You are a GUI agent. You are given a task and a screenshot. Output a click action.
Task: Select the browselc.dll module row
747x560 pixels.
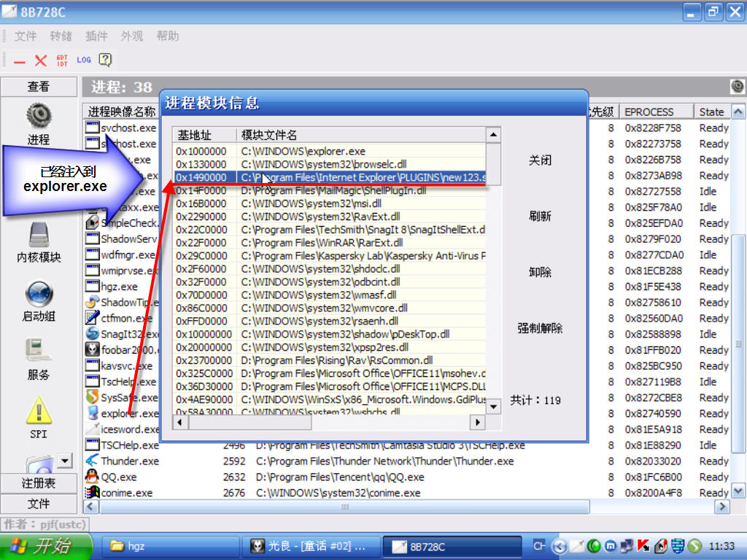click(x=330, y=164)
